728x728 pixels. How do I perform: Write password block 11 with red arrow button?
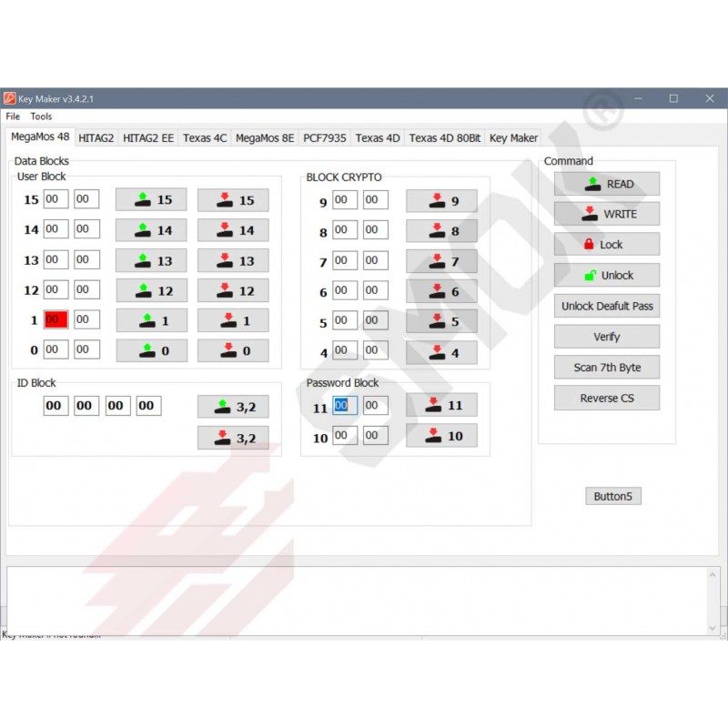441,406
